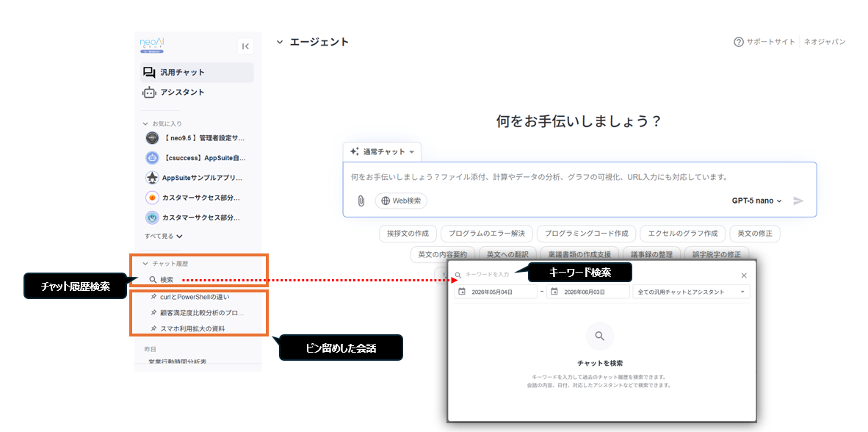Click the send message arrow
Screen dimensions: 868x432
point(798,201)
